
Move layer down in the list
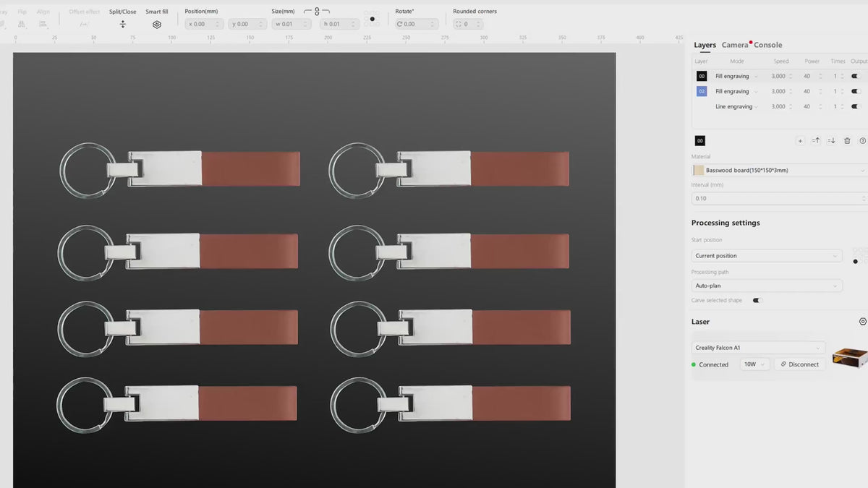tap(832, 141)
